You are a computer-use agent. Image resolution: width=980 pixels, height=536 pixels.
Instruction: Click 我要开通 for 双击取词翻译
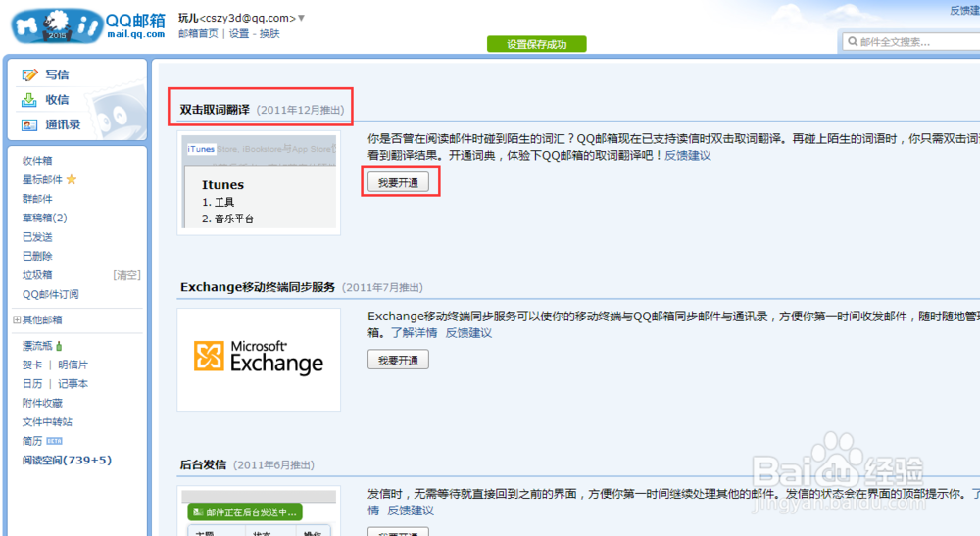coord(398,182)
